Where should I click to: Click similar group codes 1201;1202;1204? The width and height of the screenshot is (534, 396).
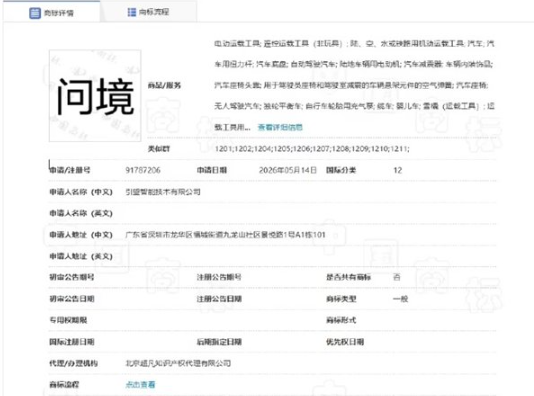(x=312, y=149)
